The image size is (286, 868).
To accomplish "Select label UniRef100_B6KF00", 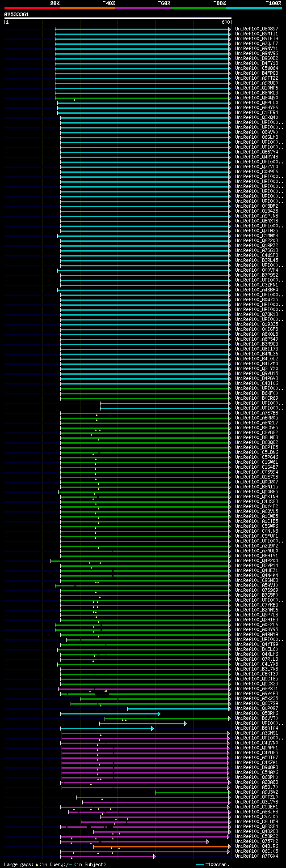I will [257, 393].
